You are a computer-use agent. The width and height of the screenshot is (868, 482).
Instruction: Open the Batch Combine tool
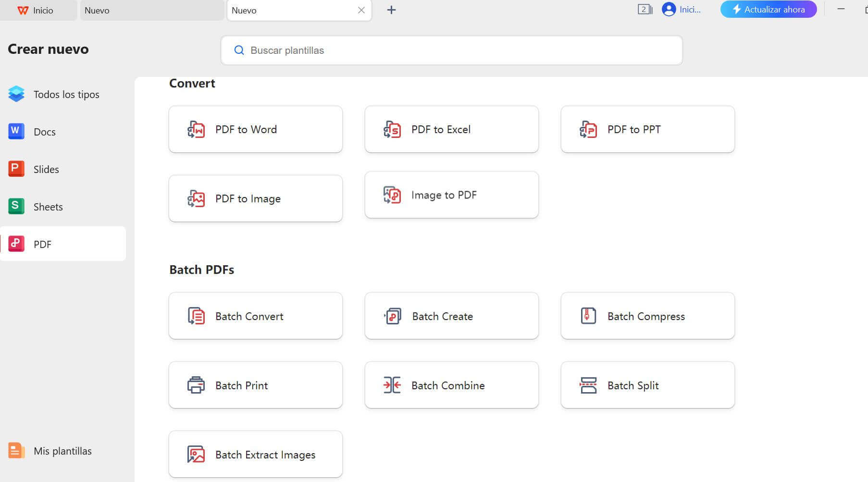[451, 385]
